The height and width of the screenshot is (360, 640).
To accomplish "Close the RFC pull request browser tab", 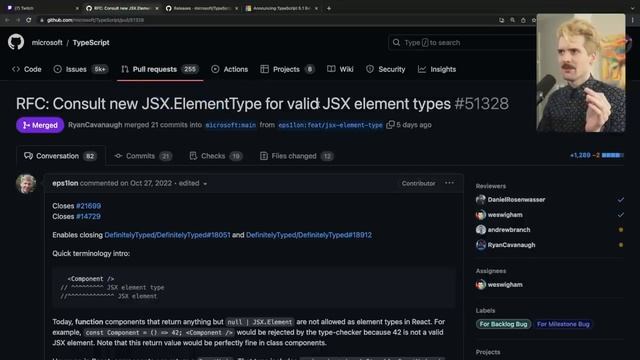I will [x=157, y=8].
